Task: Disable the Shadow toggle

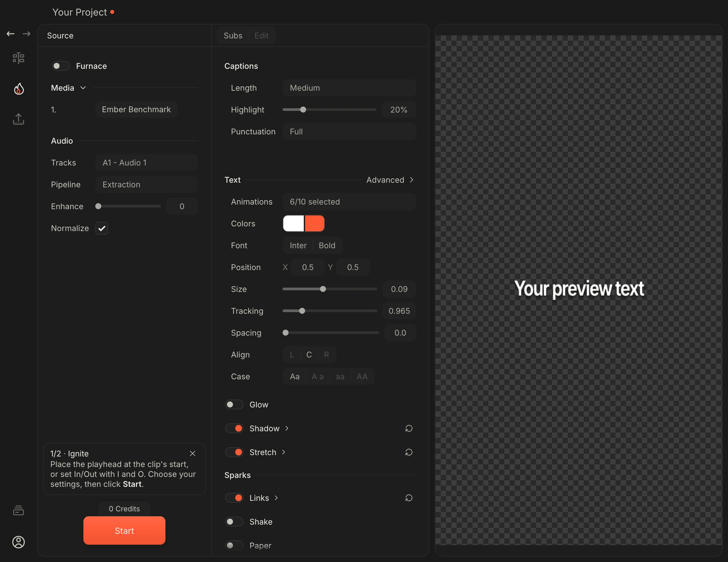Action: (234, 428)
